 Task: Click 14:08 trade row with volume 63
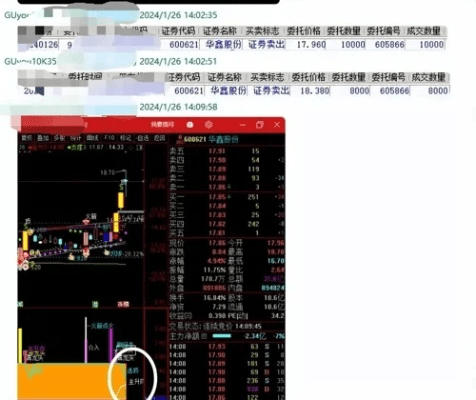227,347
